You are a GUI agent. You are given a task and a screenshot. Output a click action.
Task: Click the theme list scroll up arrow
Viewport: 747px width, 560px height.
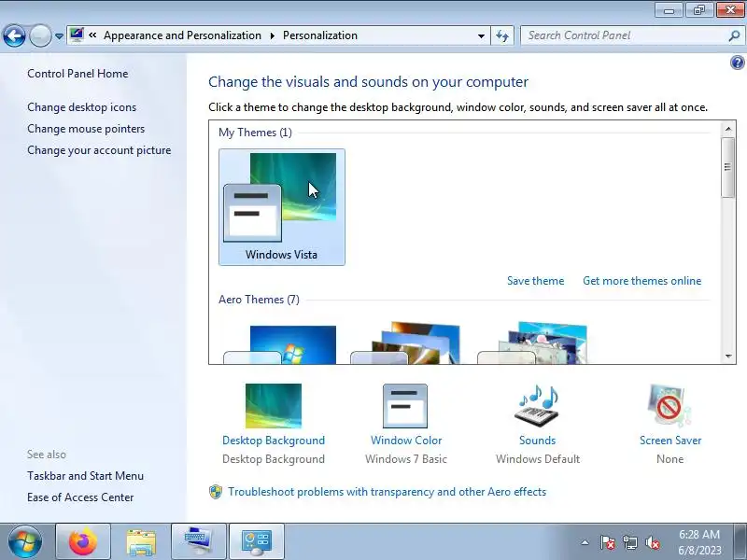(728, 129)
